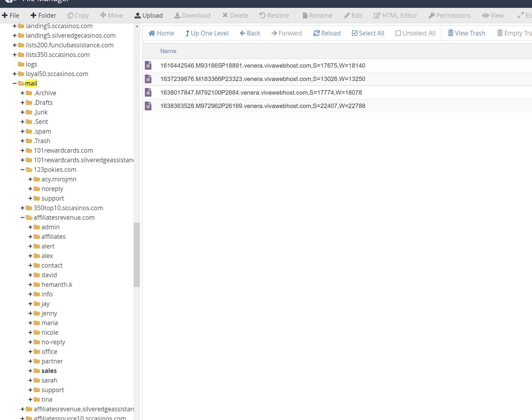Click the Download toolbar button
Viewport: 532px width, 420px height.
tap(192, 15)
